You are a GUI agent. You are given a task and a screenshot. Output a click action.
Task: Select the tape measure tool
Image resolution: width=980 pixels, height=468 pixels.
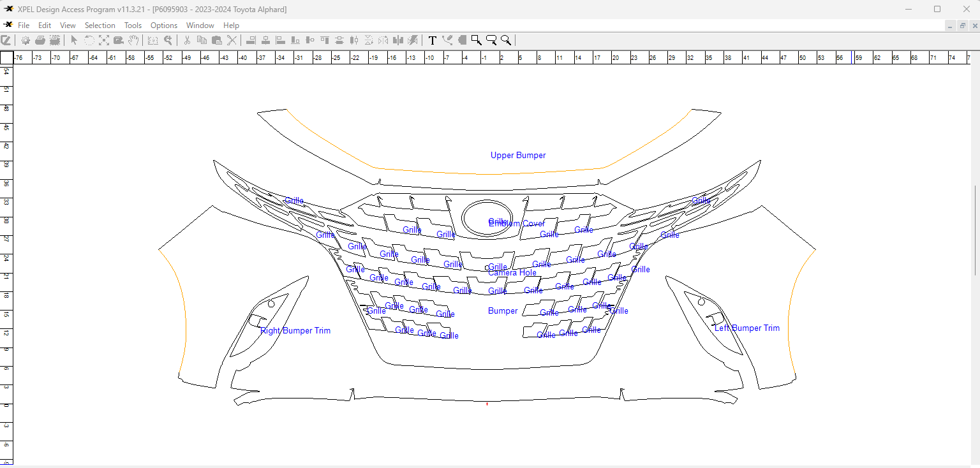(118, 40)
